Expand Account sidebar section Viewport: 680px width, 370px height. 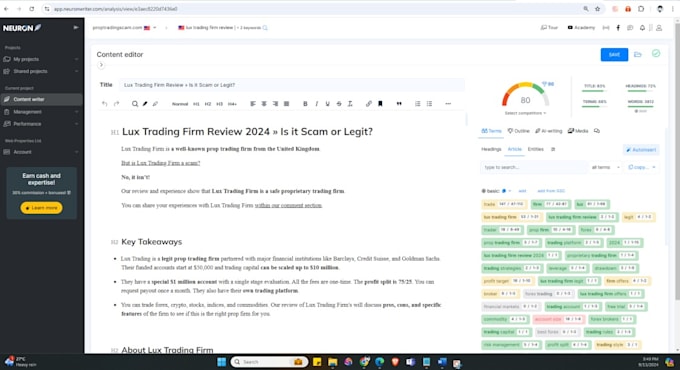point(41,152)
